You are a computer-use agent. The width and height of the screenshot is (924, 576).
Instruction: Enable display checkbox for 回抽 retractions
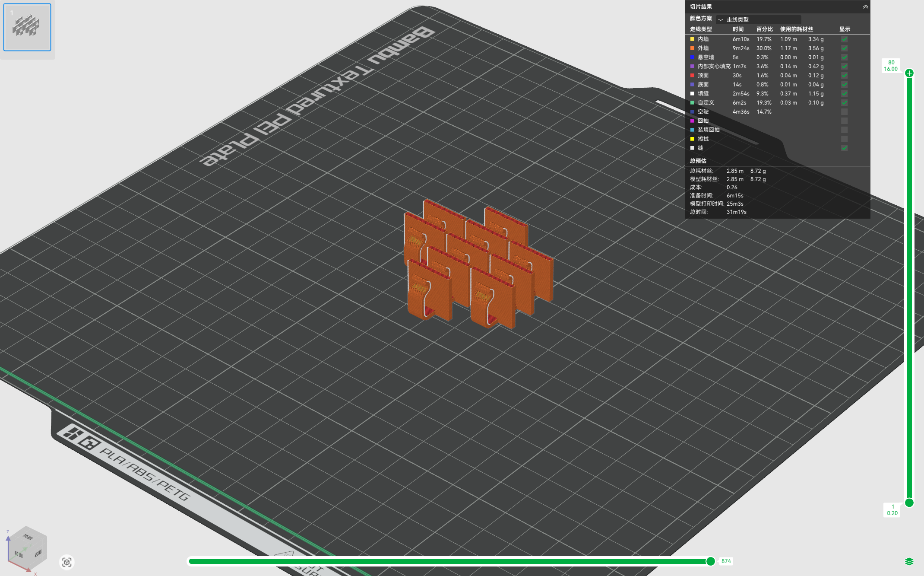coord(844,121)
